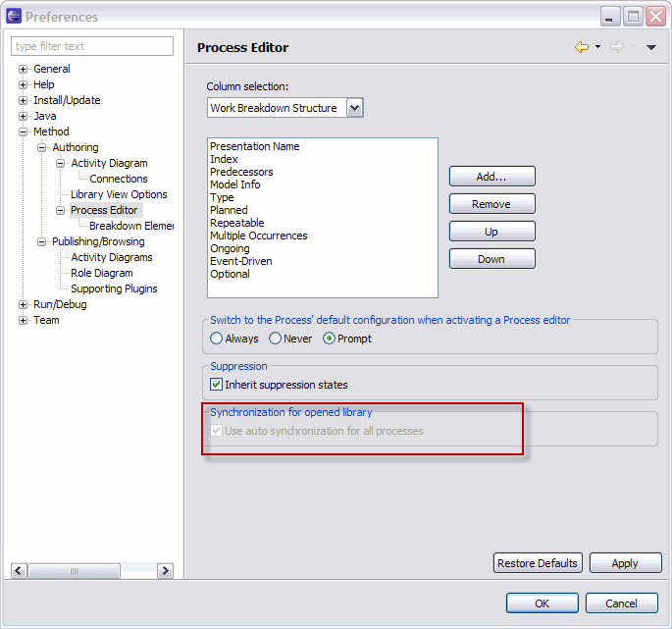672x629 pixels.
Task: Click the Apply button
Action: 625,563
